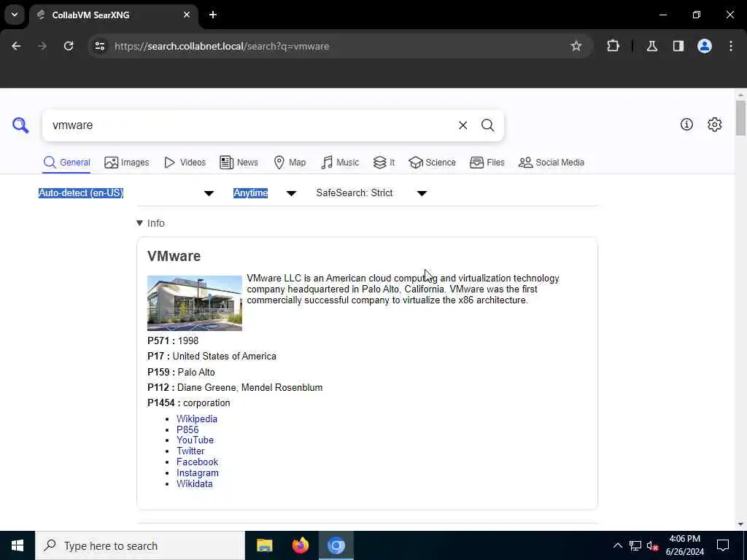Image resolution: width=747 pixels, height=560 pixels.
Task: Switch to the Files category
Action: [x=487, y=163]
